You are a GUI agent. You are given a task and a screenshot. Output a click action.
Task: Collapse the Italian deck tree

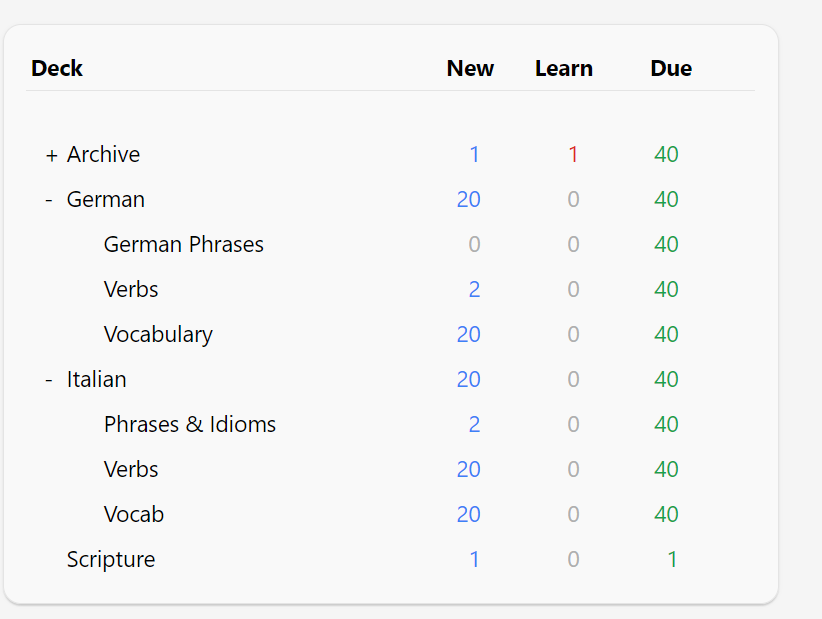[49, 379]
